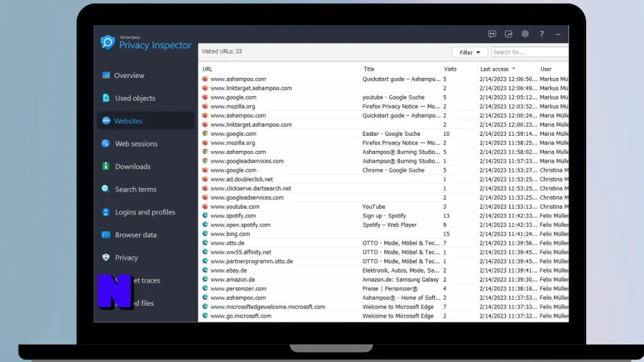Click the Search for input field

click(530, 52)
